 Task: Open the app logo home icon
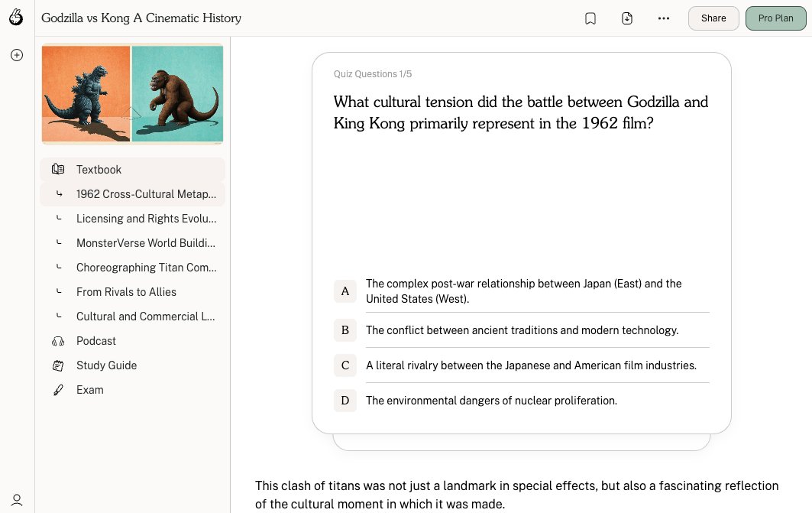coord(16,17)
